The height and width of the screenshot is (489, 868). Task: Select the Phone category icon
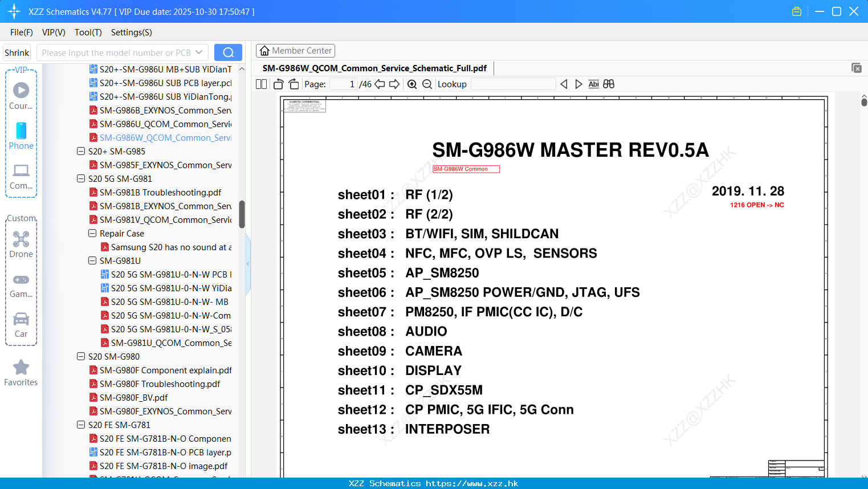click(21, 136)
